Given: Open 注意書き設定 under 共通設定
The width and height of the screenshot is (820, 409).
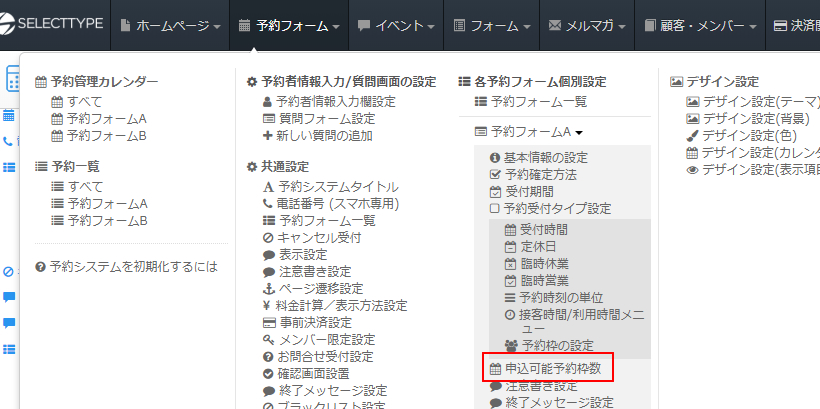Looking at the screenshot, I should tap(306, 271).
